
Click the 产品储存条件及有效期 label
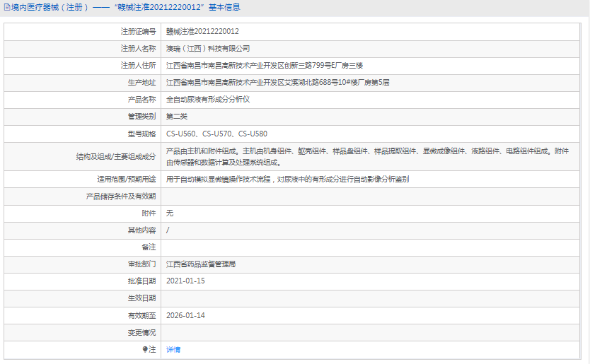tap(121, 196)
